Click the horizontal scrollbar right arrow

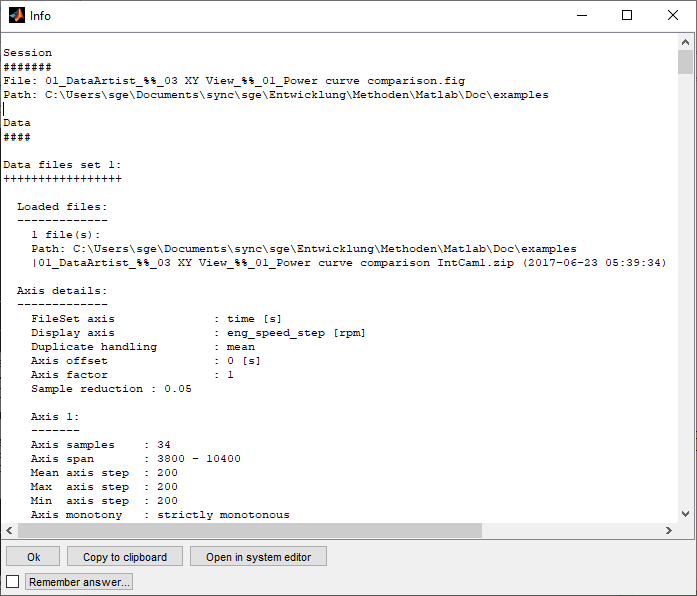pyautogui.click(x=669, y=530)
